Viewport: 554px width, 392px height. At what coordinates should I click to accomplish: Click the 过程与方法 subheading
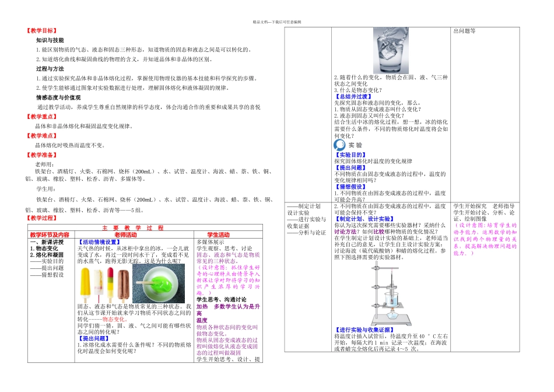coord(50,69)
